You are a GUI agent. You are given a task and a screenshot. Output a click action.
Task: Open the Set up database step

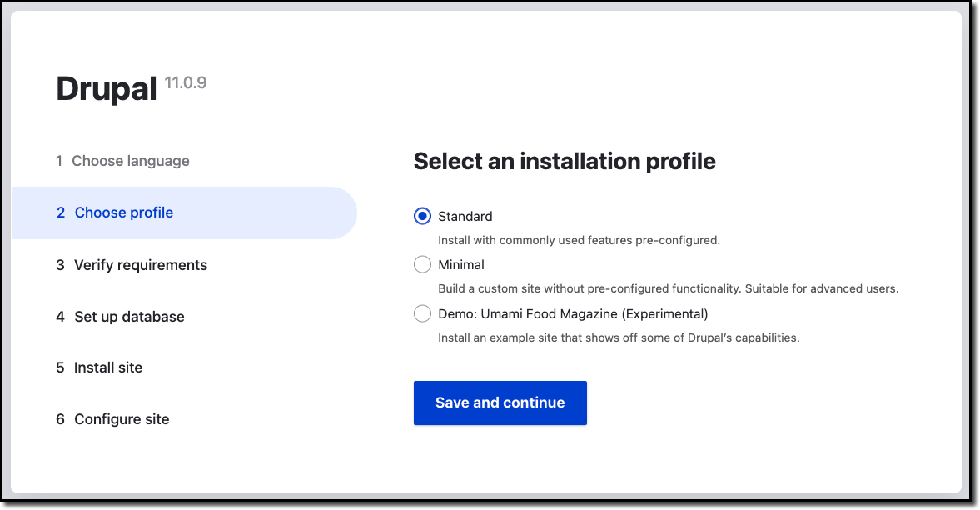point(130,317)
